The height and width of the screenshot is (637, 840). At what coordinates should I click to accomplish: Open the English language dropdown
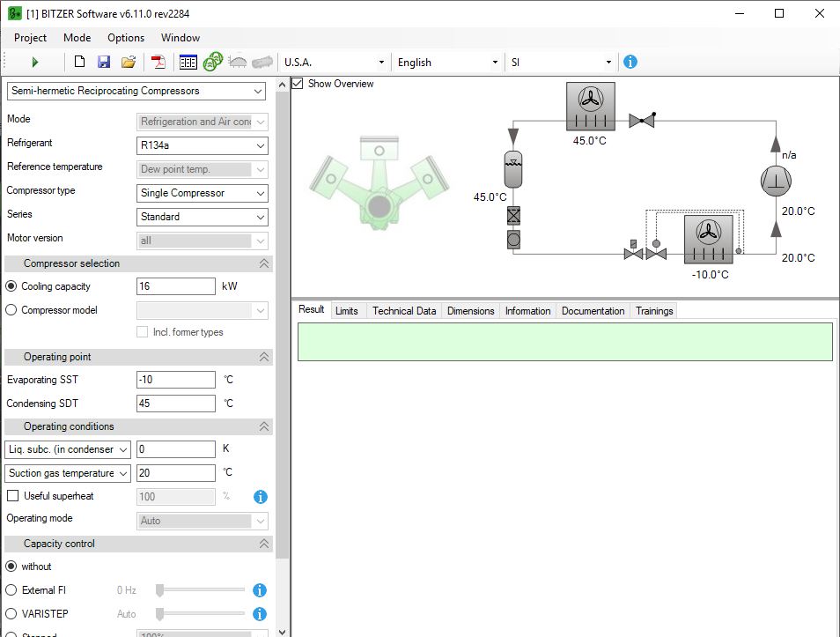(x=447, y=63)
